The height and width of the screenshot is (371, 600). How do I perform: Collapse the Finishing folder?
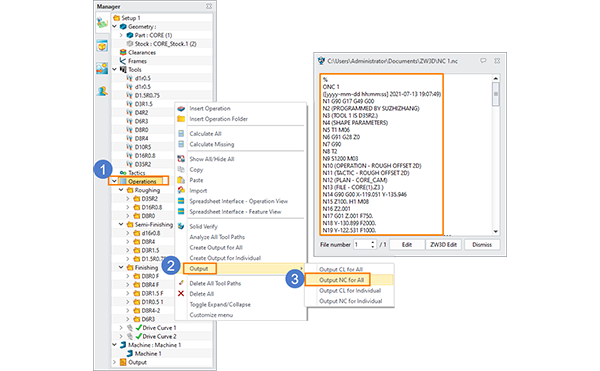point(121,267)
